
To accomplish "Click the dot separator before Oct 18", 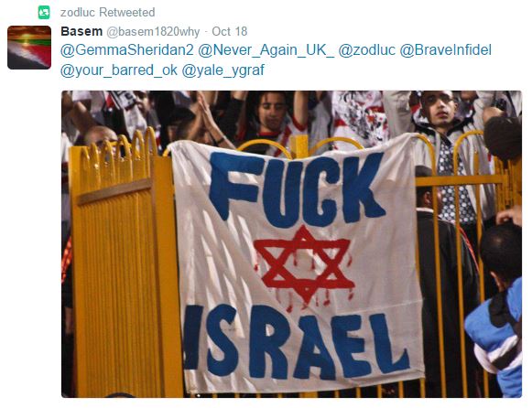I will (x=206, y=32).
